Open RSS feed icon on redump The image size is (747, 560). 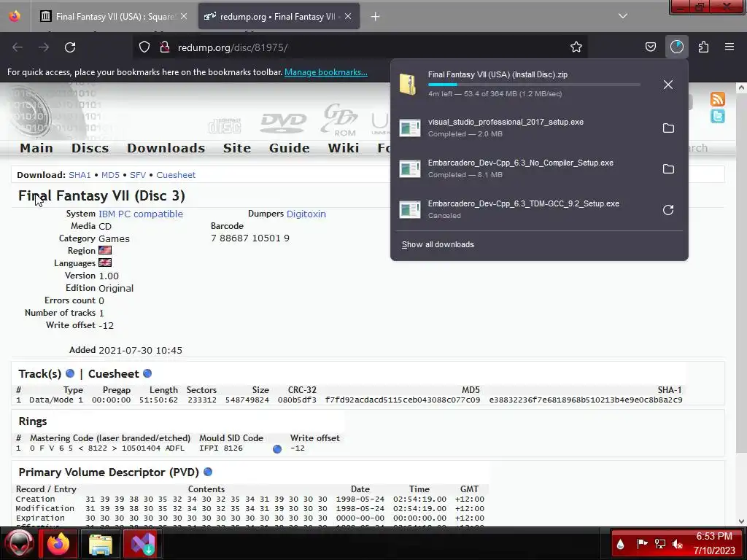pos(718,99)
